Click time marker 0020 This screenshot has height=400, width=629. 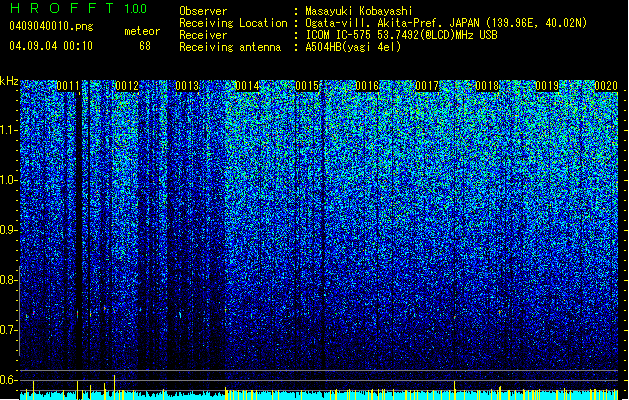[x=606, y=86]
